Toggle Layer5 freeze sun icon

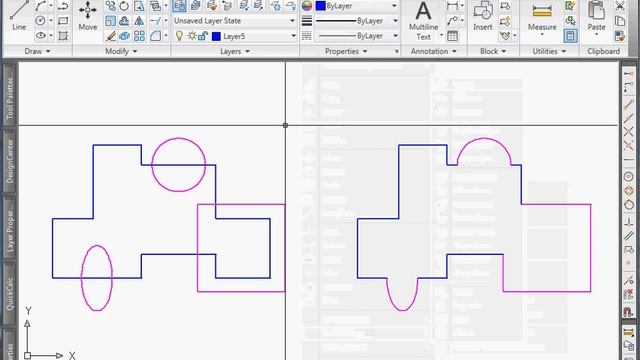tap(191, 36)
